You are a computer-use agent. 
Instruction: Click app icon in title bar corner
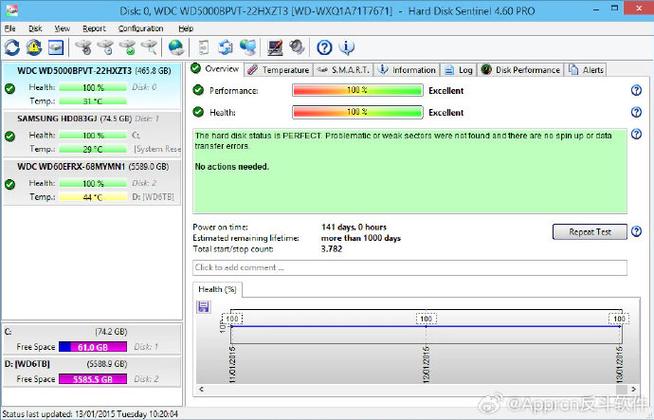pyautogui.click(x=12, y=10)
